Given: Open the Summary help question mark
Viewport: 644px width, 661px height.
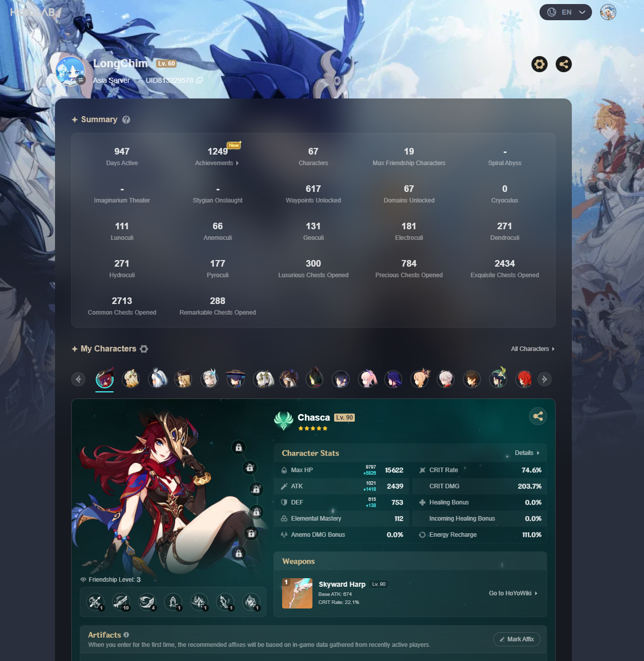Looking at the screenshot, I should [x=126, y=120].
